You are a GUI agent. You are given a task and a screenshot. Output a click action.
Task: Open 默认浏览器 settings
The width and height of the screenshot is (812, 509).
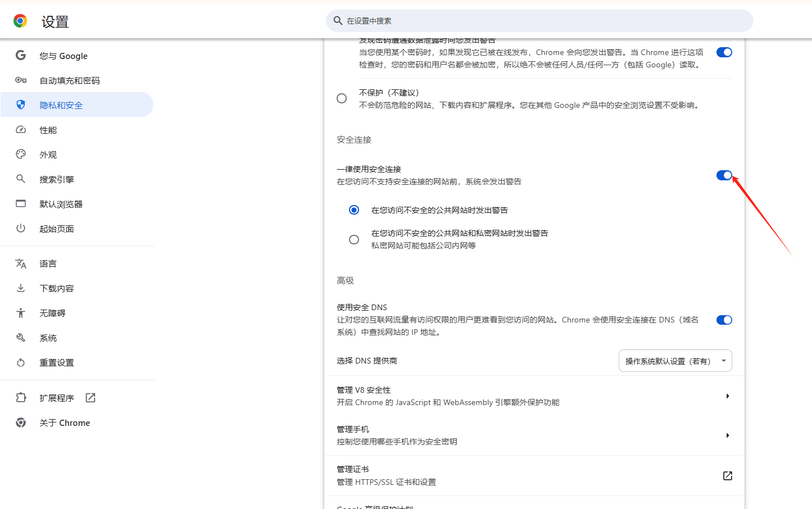click(77, 204)
